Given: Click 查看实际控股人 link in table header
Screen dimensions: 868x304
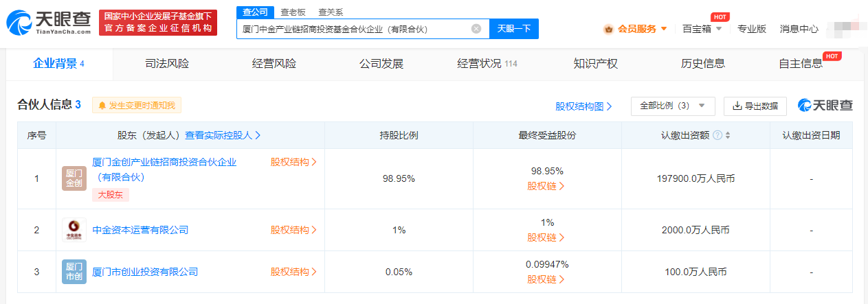Looking at the screenshot, I should tap(223, 135).
